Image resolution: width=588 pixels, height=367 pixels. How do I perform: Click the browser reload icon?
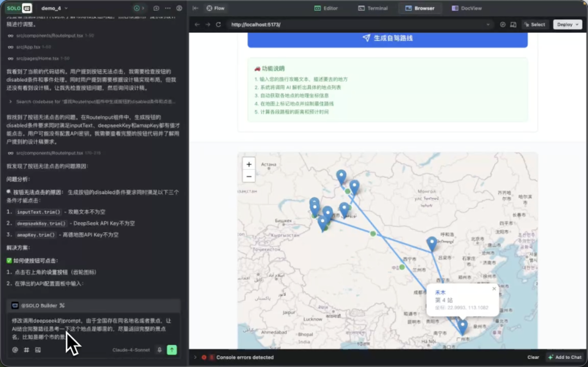pos(218,25)
